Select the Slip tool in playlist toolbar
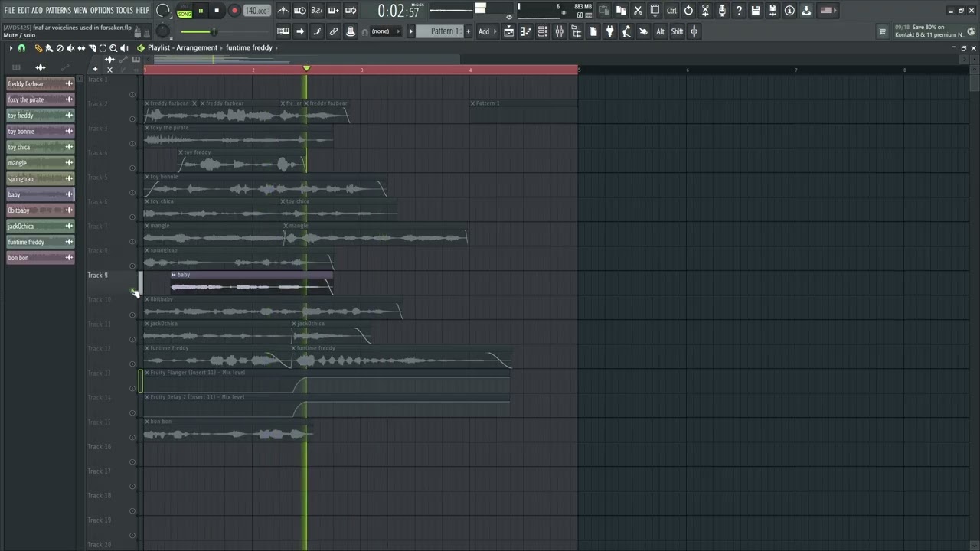Screen dimensions: 980x551 click(81, 48)
